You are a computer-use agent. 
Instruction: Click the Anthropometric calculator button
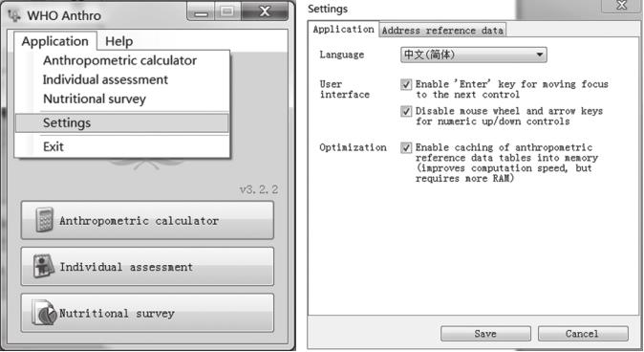coord(147,220)
